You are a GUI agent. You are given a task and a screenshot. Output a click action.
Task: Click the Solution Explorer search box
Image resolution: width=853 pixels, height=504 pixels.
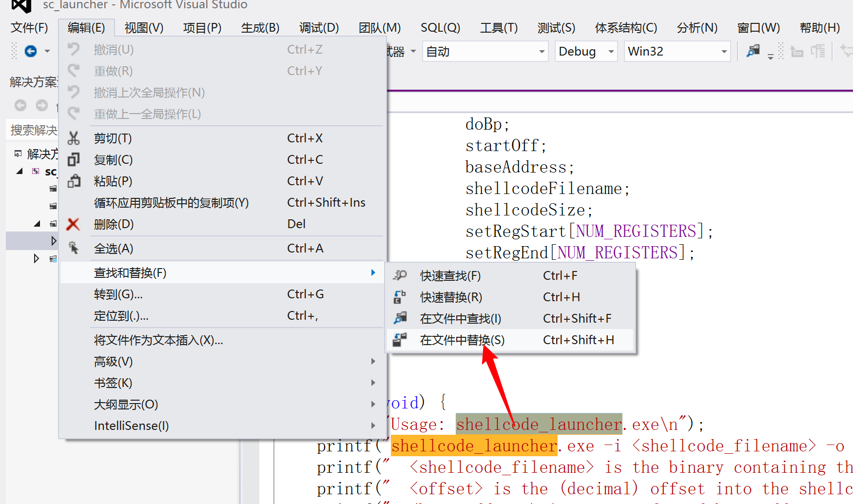tap(33, 130)
